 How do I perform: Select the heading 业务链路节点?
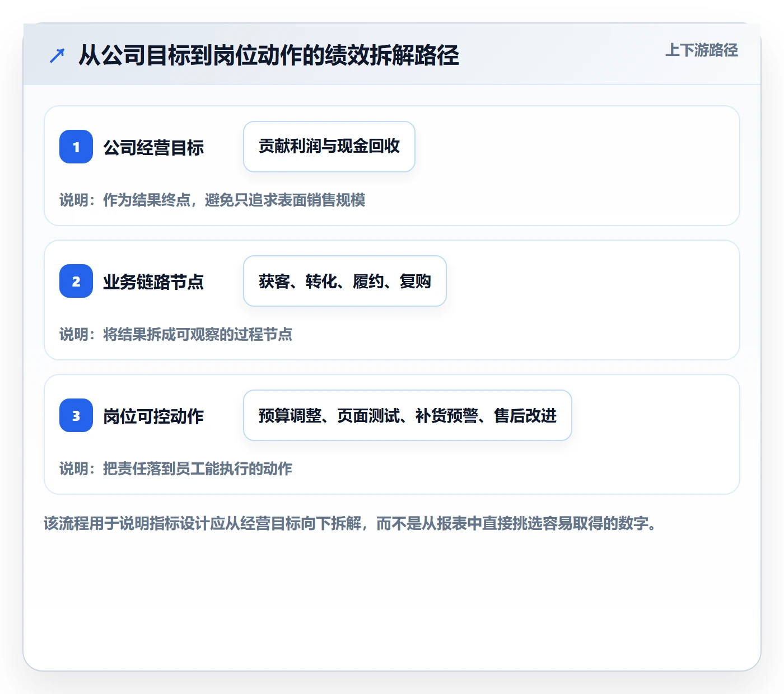[153, 282]
